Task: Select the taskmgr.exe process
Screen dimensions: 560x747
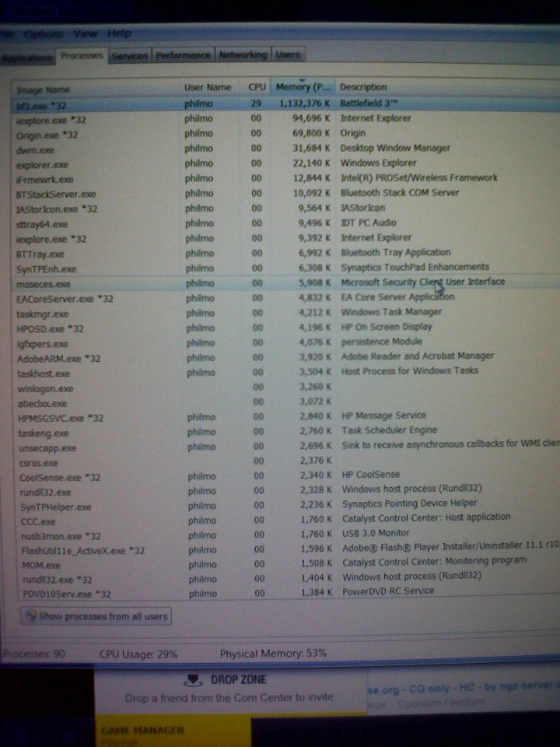Action: click(42, 314)
